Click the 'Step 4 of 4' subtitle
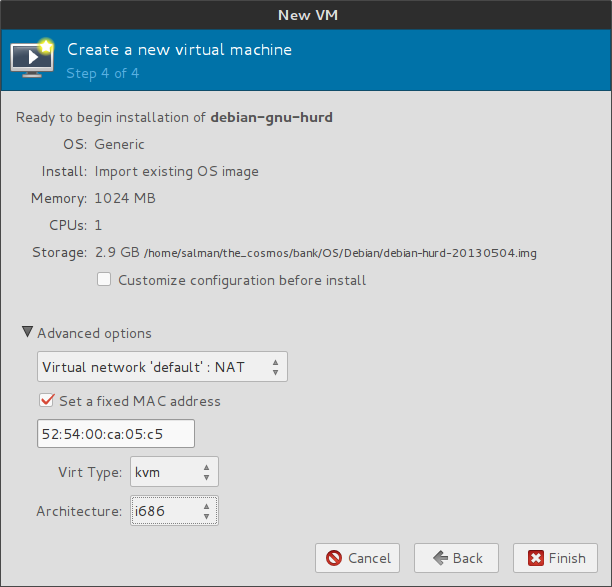 tap(102, 73)
